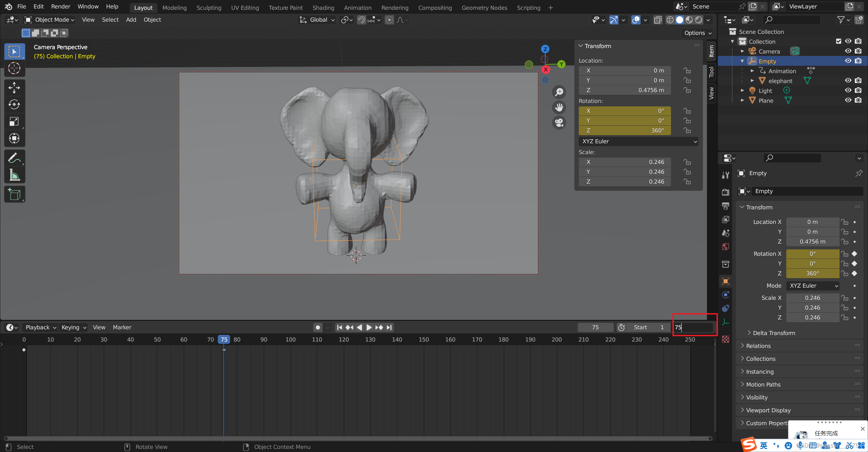The image size is (868, 452).
Task: Toggle auto keying record button
Action: click(318, 327)
